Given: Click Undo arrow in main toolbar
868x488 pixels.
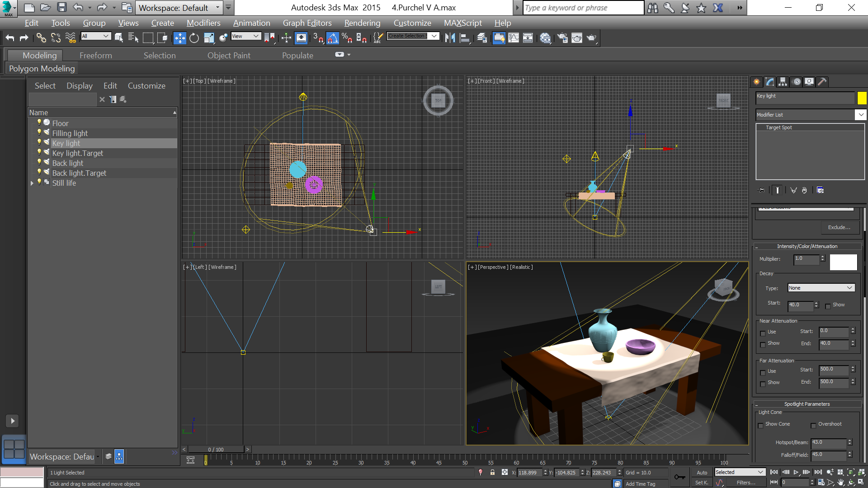Looking at the screenshot, I should click(x=10, y=38).
